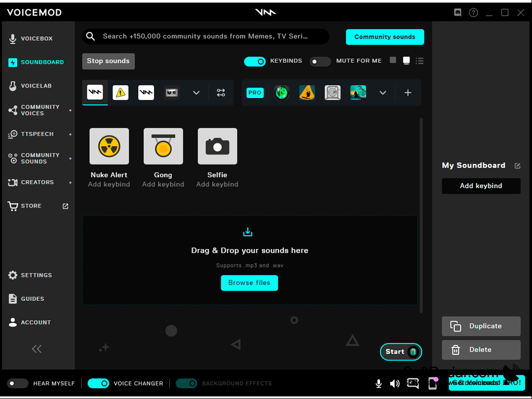Click the speaker volume icon
532x399 pixels.
point(394,384)
